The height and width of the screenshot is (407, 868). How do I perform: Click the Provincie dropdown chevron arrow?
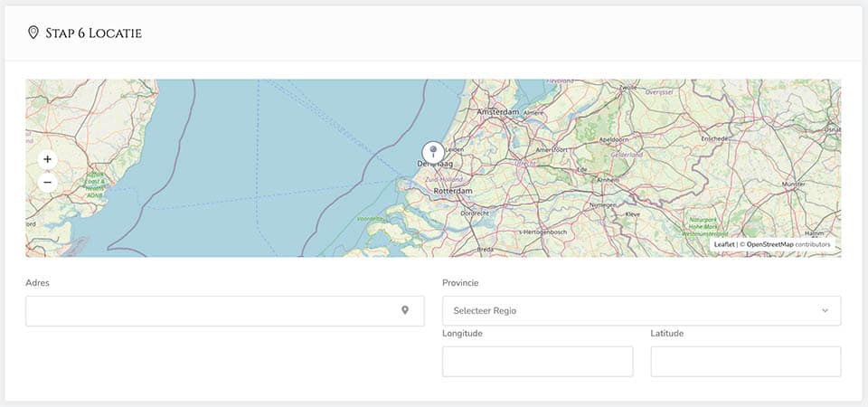tap(825, 310)
